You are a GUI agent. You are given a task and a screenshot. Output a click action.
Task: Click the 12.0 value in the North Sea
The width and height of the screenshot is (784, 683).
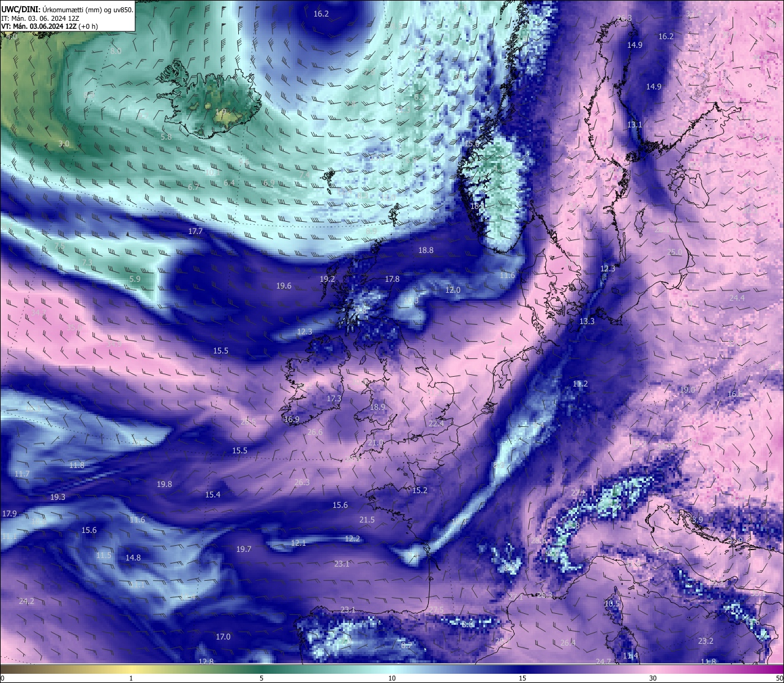[x=453, y=290]
